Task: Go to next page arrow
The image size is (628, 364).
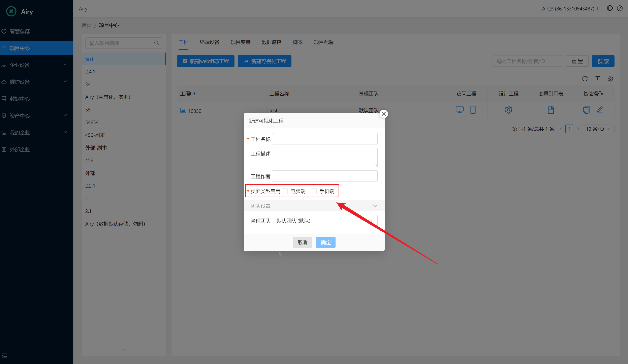Action: (578, 129)
